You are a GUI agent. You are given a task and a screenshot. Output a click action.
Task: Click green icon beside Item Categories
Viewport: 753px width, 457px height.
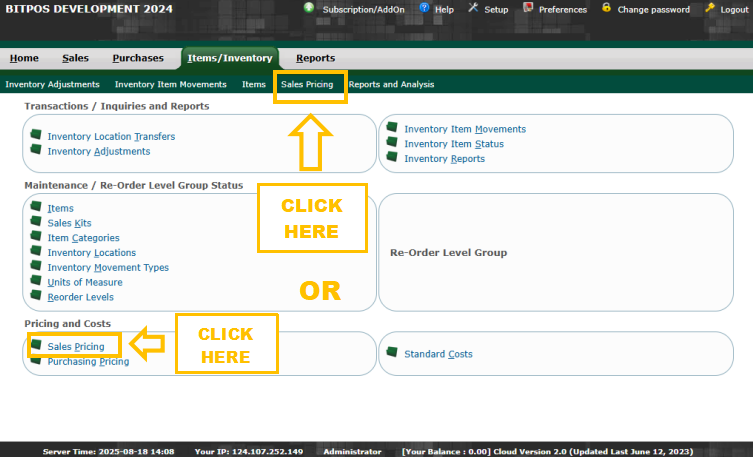[36, 236]
